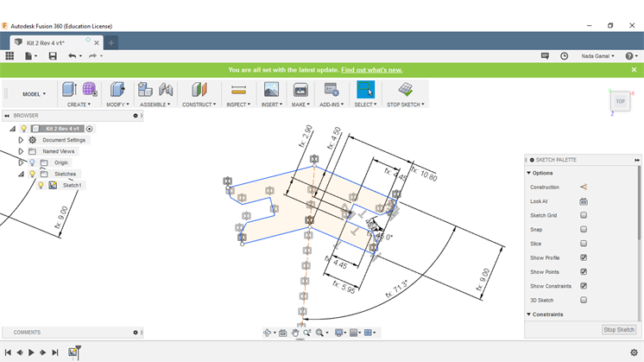Select the Joint tool in Assemble
Screen dimensions: 644x362
click(166, 89)
